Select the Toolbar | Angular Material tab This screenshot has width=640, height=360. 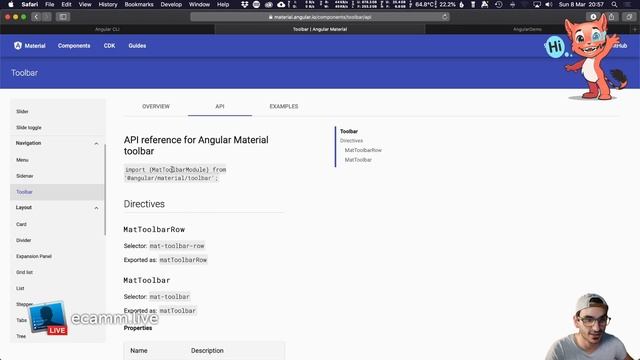tap(320, 29)
